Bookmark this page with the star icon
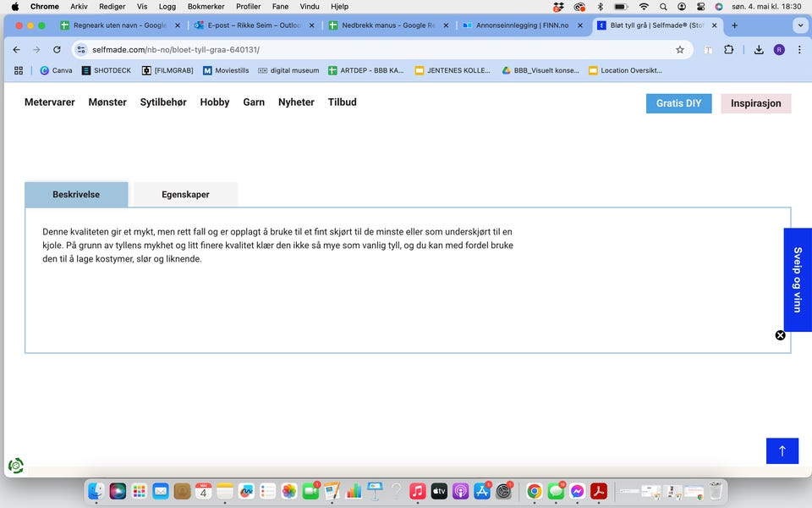The width and height of the screenshot is (812, 508). tap(679, 50)
